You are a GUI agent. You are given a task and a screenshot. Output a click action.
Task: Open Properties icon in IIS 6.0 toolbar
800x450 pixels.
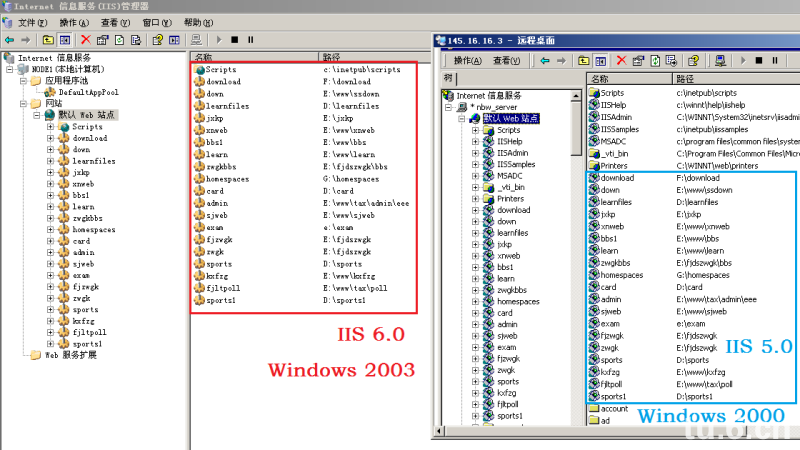pyautogui.click(x=103, y=40)
